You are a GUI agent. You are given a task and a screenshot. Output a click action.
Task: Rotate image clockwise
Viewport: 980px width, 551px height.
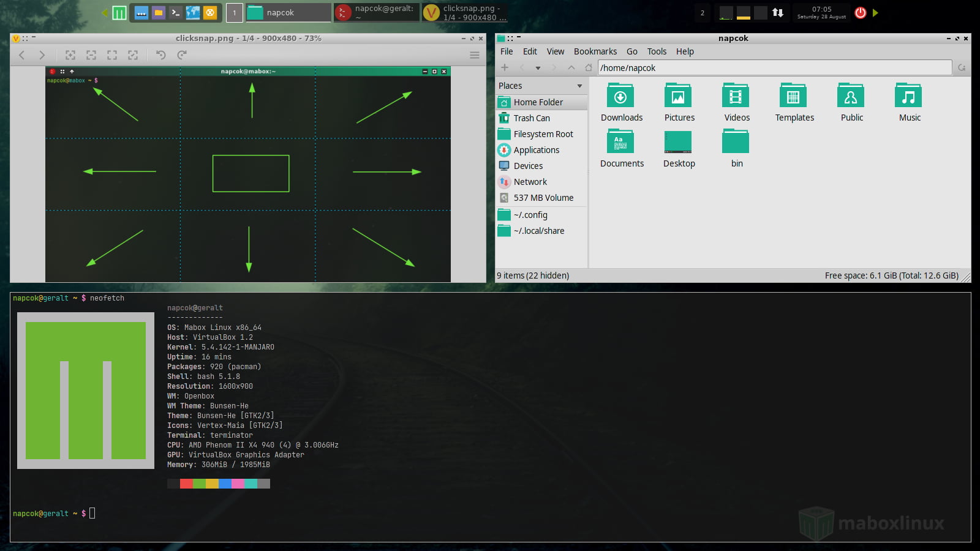[x=182, y=55]
